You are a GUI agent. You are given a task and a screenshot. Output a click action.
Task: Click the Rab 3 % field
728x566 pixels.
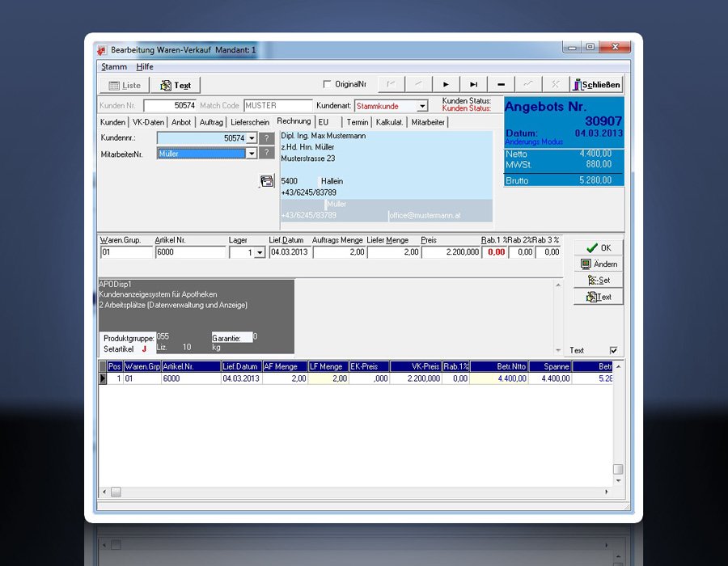(548, 252)
